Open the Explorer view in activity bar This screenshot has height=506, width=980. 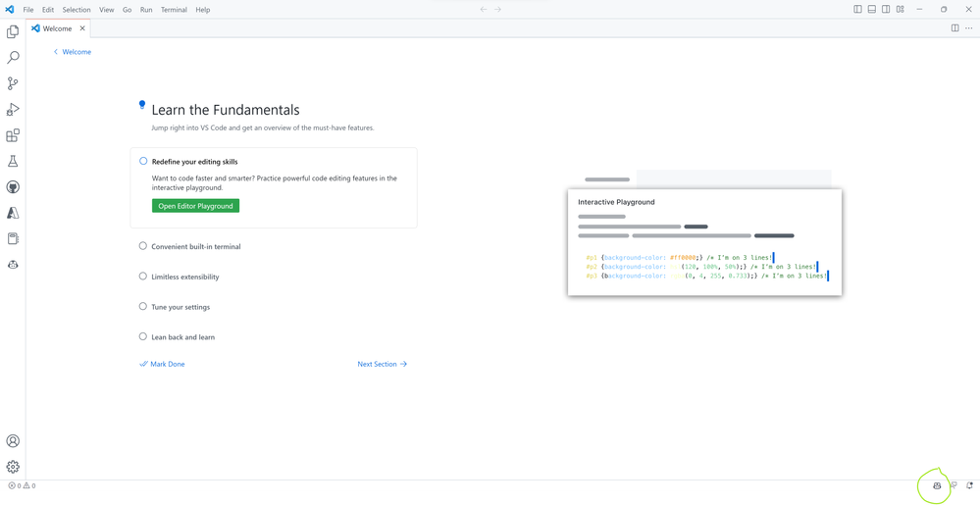coord(13,31)
